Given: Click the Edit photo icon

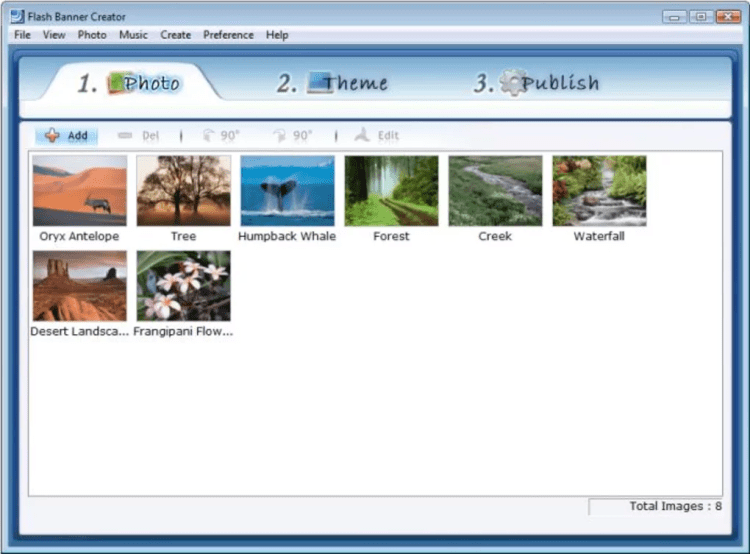Looking at the screenshot, I should coord(362,135).
